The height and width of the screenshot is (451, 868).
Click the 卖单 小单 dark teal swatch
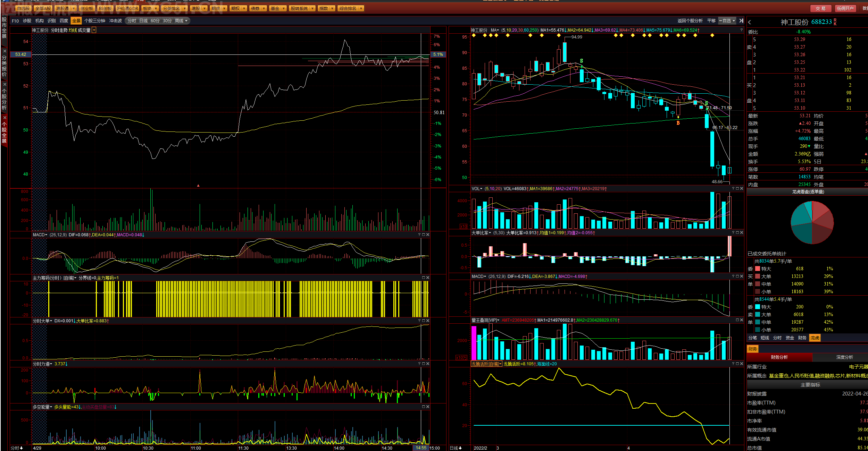[758, 330]
